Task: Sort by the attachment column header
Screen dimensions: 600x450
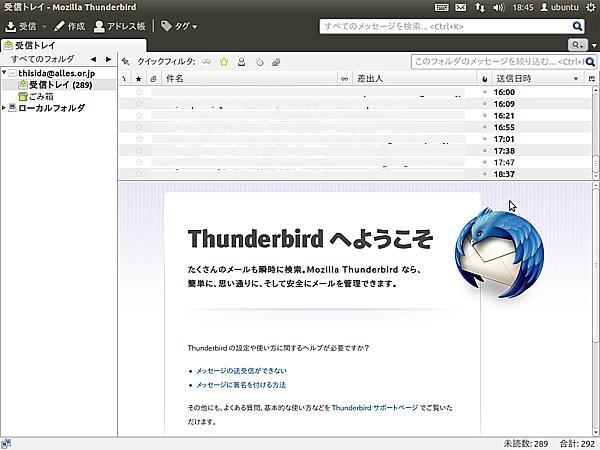Action: 153,79
